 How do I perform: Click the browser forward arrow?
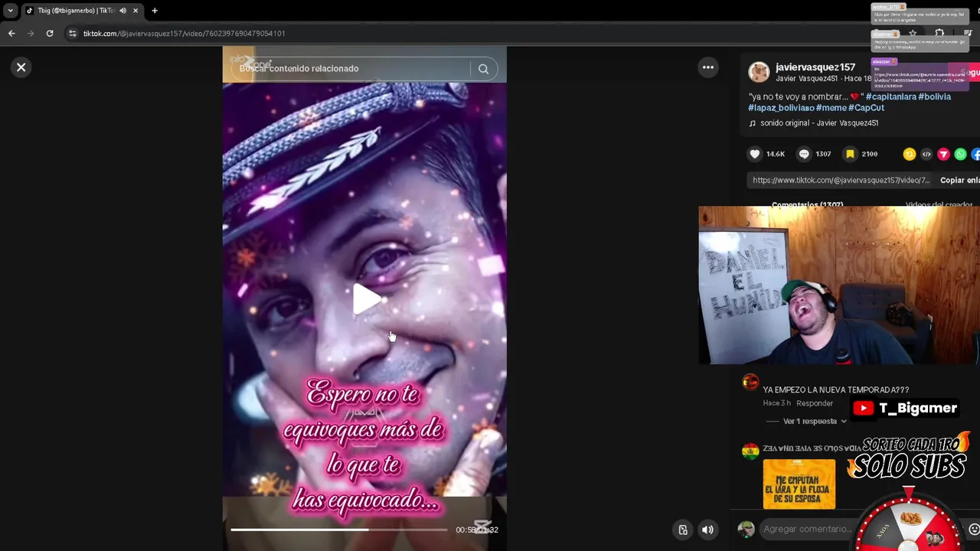(x=31, y=34)
